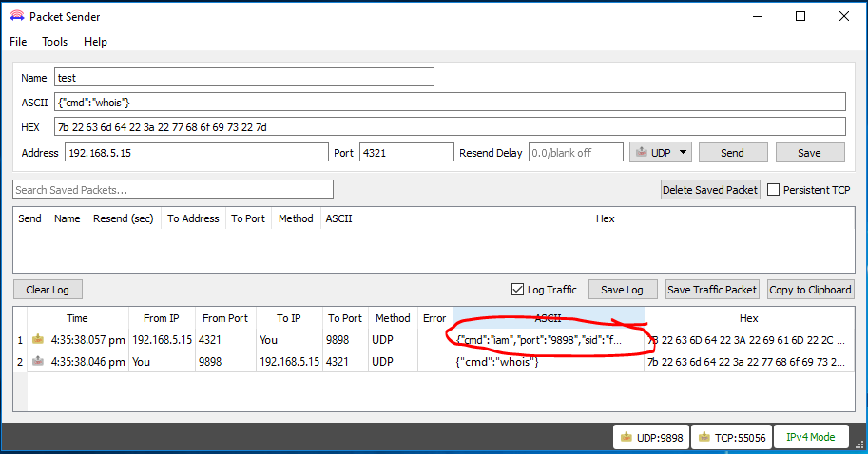Focus the Search Saved Packets box
The height and width of the screenshot is (454, 868).
tap(173, 190)
